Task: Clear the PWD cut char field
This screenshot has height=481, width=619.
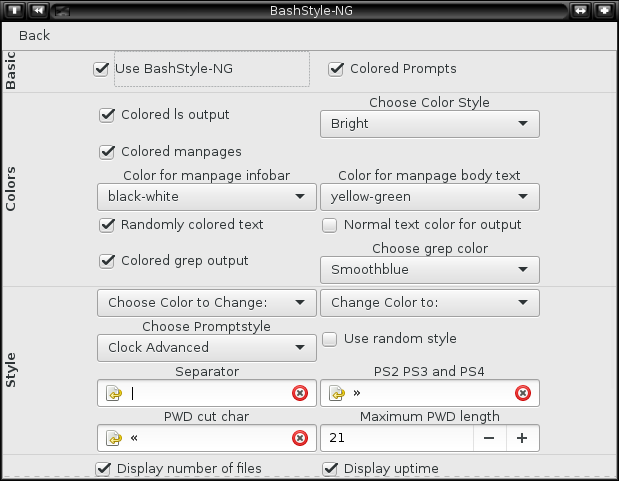Action: [300, 438]
